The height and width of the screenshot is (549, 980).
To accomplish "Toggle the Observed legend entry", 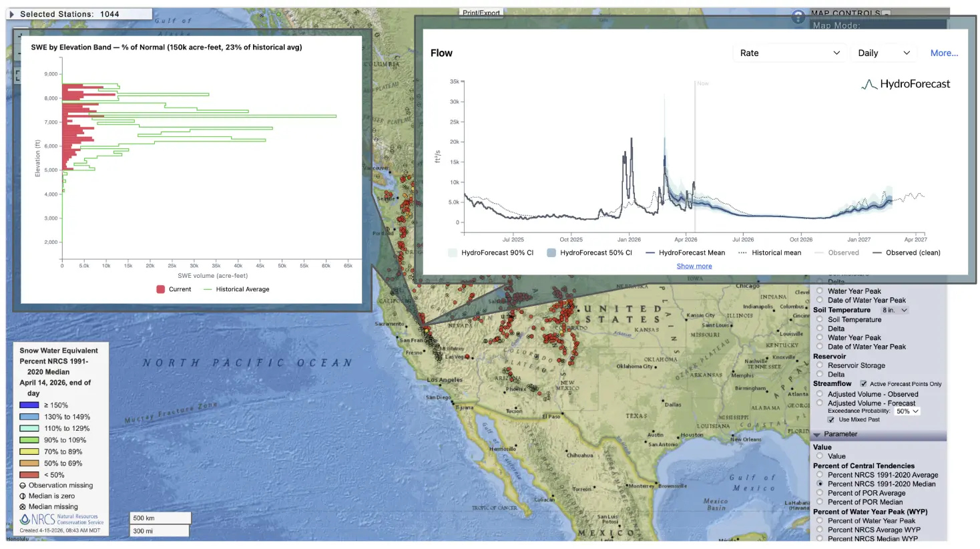I will (837, 252).
